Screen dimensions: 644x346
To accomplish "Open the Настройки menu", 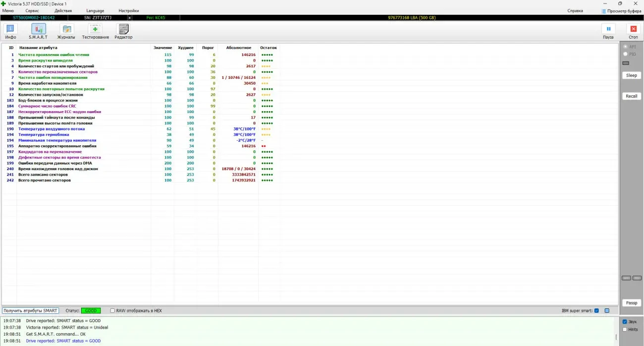I will coord(129,11).
